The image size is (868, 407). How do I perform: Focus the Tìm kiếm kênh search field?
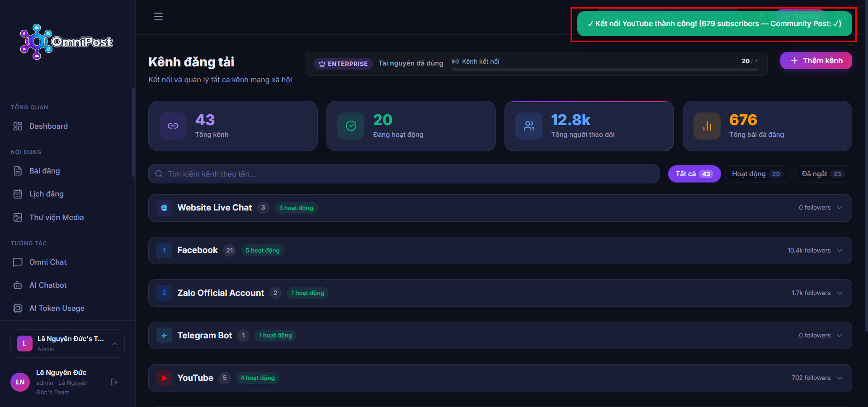pos(404,174)
